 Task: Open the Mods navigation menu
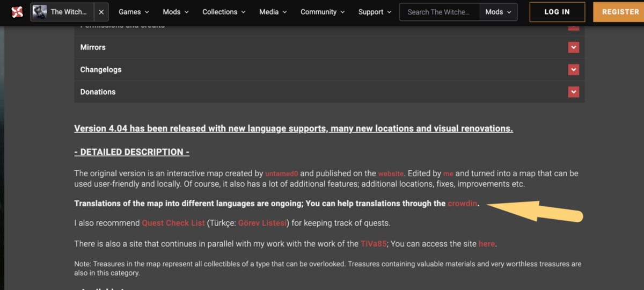175,12
